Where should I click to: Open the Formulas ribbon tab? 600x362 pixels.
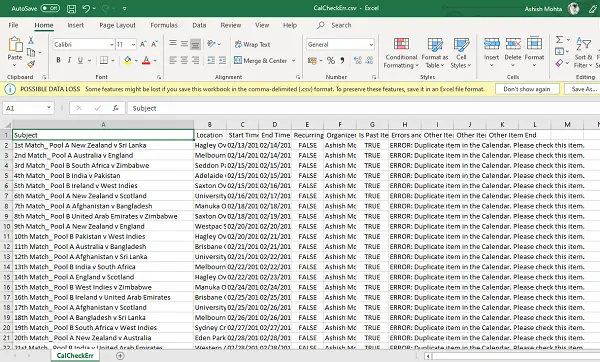[x=164, y=25]
